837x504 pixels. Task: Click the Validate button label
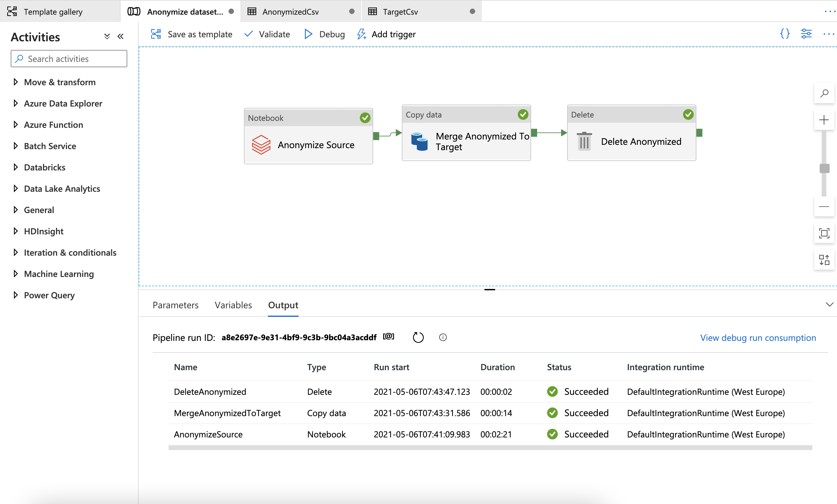(275, 34)
